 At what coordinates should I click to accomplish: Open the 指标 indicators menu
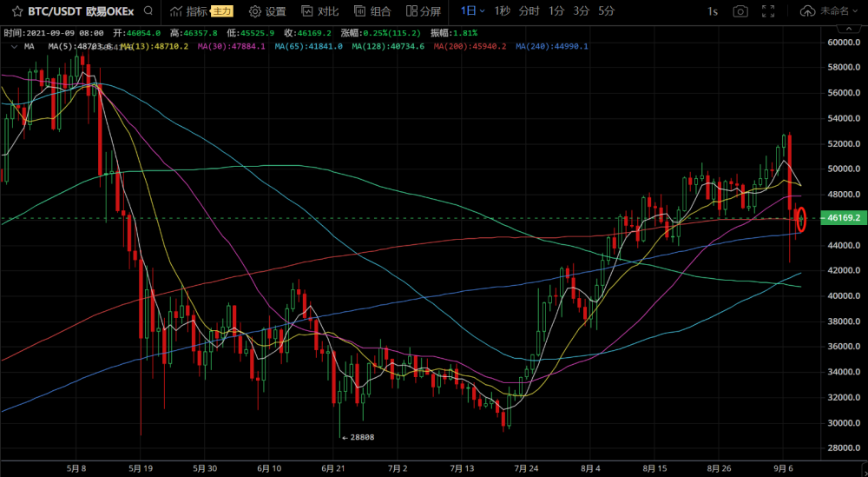click(x=189, y=11)
